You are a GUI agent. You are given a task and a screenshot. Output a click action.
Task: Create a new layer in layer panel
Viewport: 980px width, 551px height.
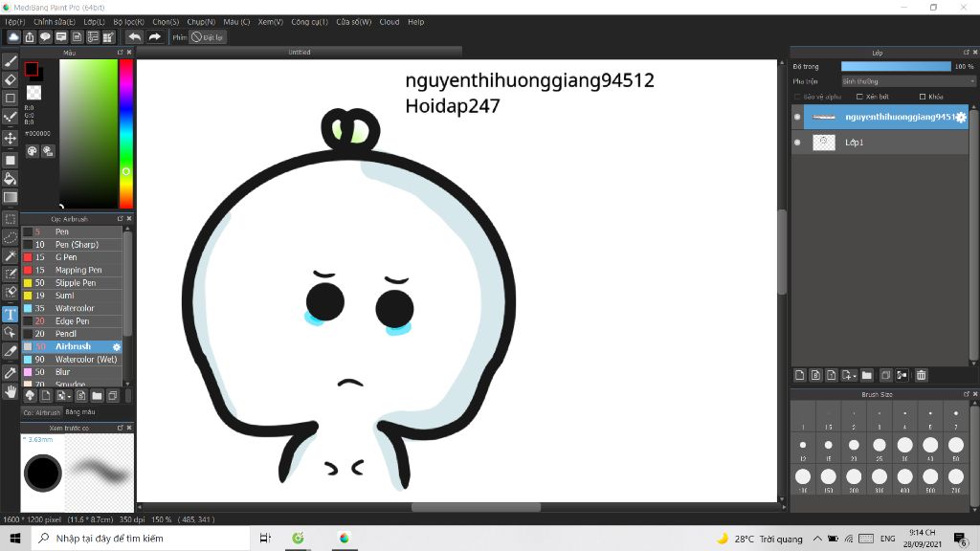pyautogui.click(x=799, y=375)
